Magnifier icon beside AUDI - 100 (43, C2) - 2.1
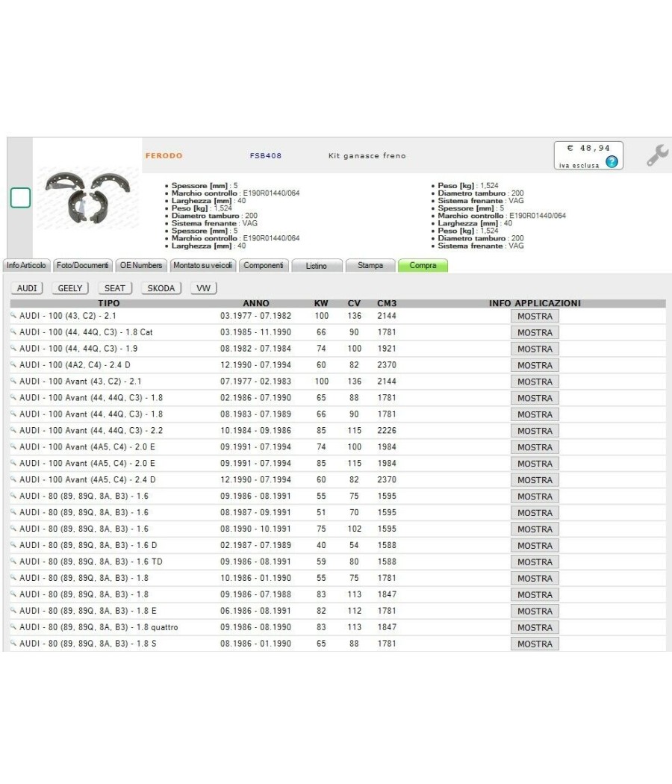 pyautogui.click(x=13, y=316)
